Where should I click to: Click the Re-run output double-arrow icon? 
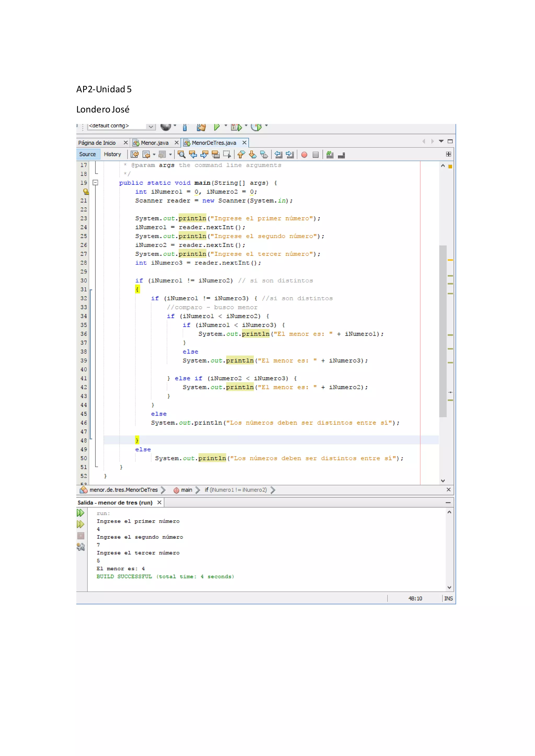point(80,513)
